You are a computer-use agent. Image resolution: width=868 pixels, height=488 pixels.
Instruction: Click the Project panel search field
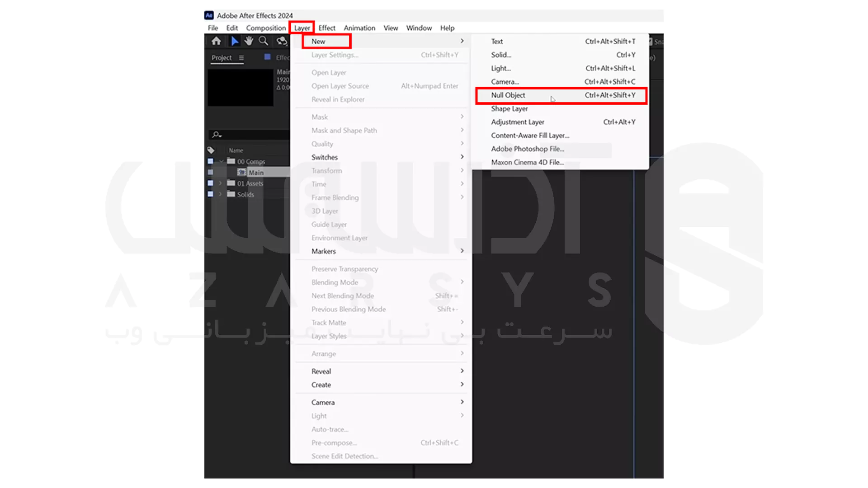click(250, 135)
